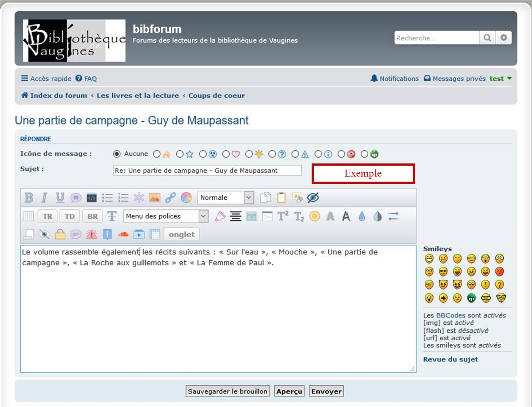
Task: Add a hyperlink with the chain link icon
Action: pos(170,198)
